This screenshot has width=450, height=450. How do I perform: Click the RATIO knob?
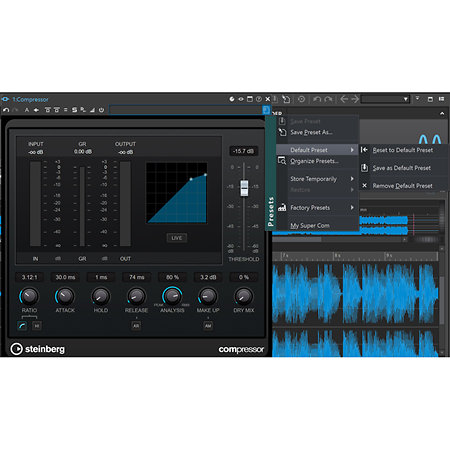coord(29,296)
